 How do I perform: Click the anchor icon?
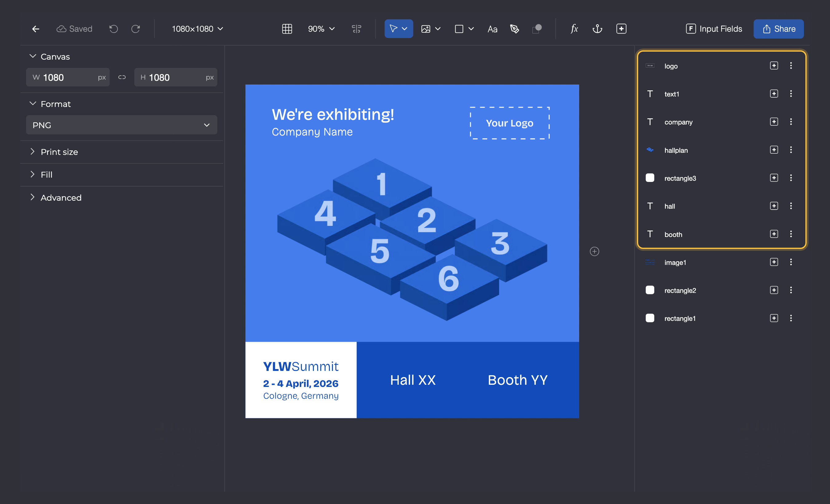597,29
